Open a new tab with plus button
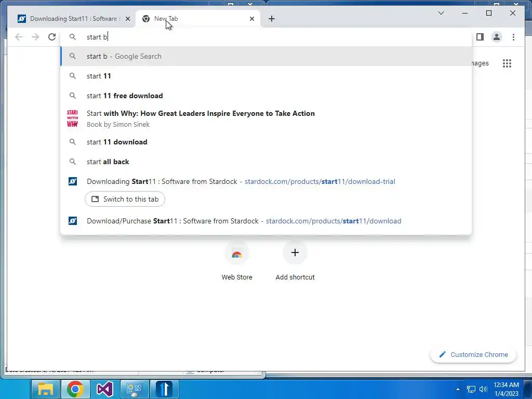This screenshot has width=532, height=399. click(x=271, y=19)
